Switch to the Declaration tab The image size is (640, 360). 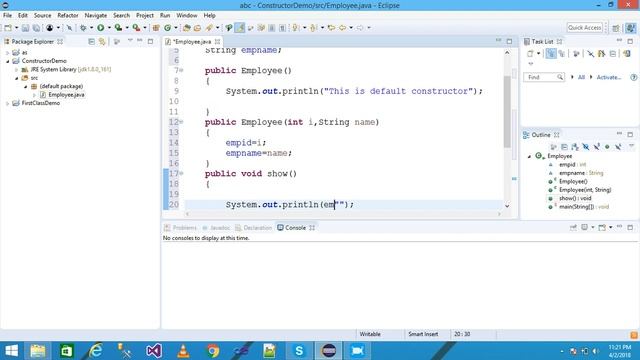pos(253,228)
